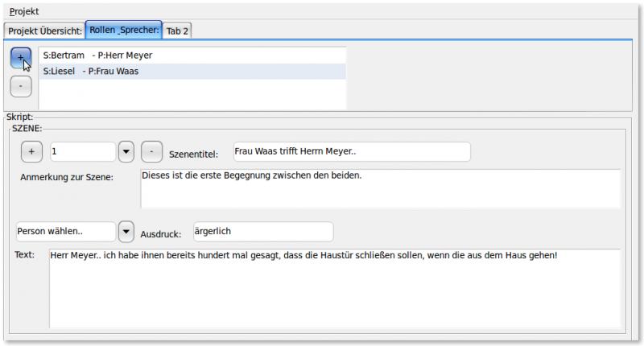
Task: Place cursor in the dialogue Text area
Action: click(x=334, y=288)
